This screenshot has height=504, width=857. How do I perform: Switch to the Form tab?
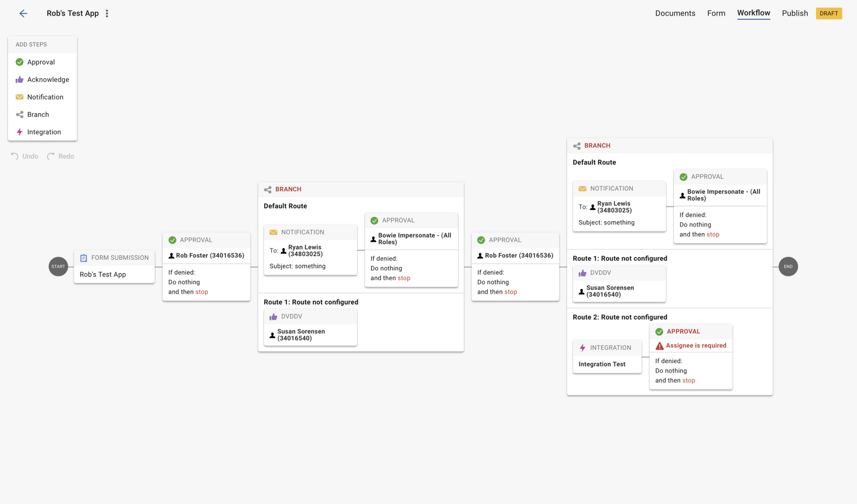716,13
